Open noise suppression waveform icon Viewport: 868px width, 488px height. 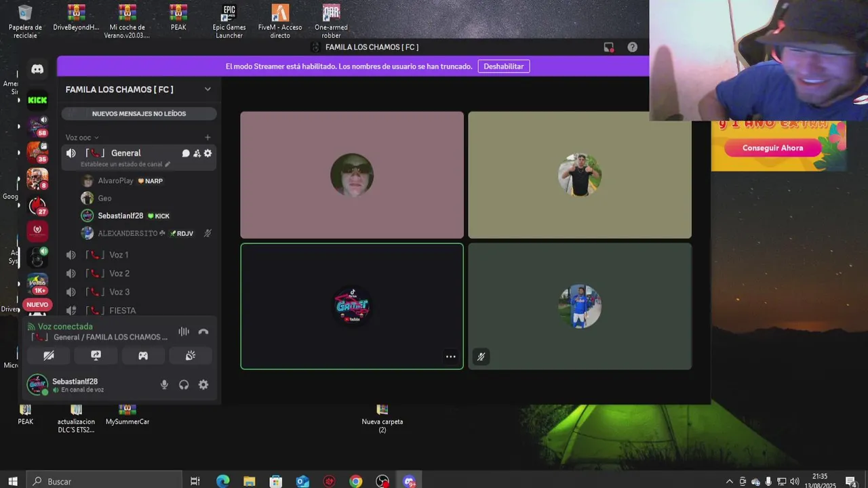(184, 331)
